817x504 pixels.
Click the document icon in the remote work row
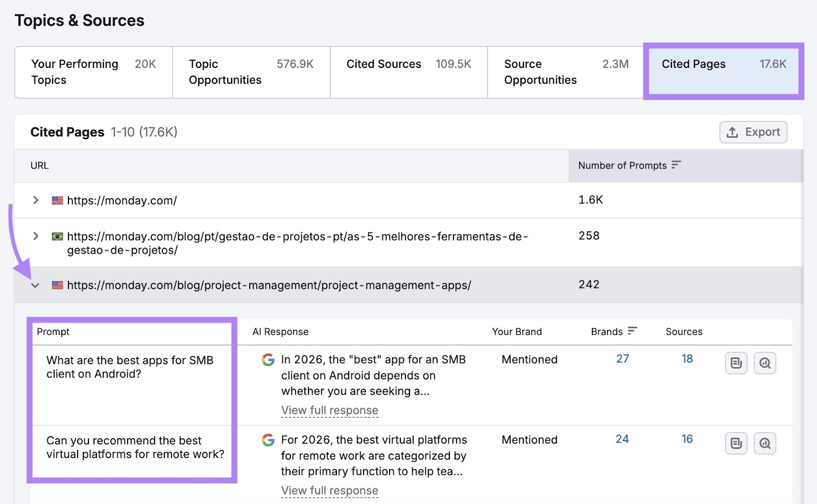click(736, 443)
